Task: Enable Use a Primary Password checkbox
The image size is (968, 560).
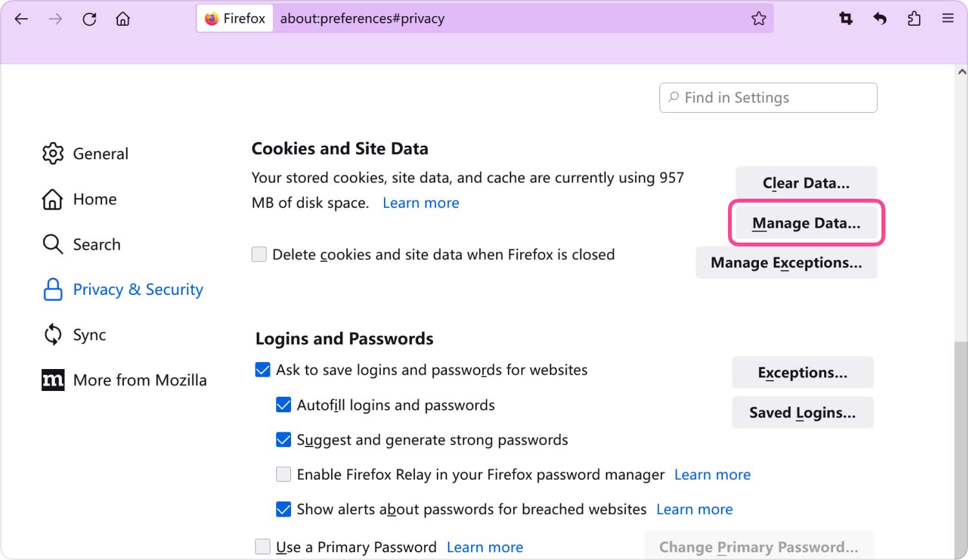Action: [x=263, y=546]
